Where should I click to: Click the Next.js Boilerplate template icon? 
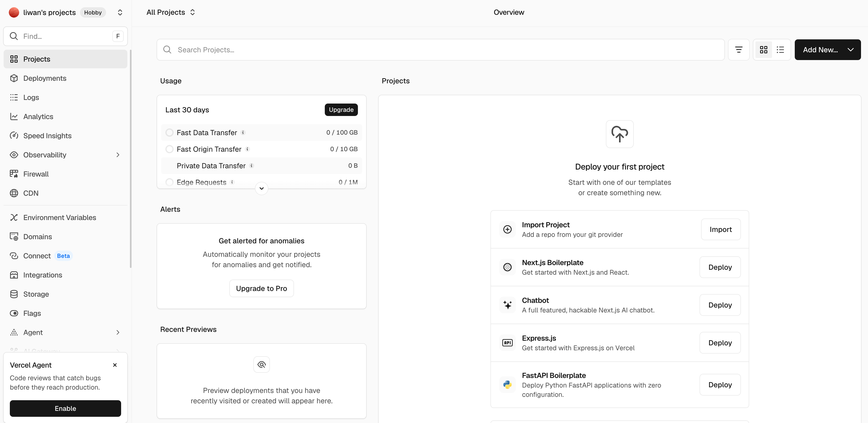tap(507, 267)
